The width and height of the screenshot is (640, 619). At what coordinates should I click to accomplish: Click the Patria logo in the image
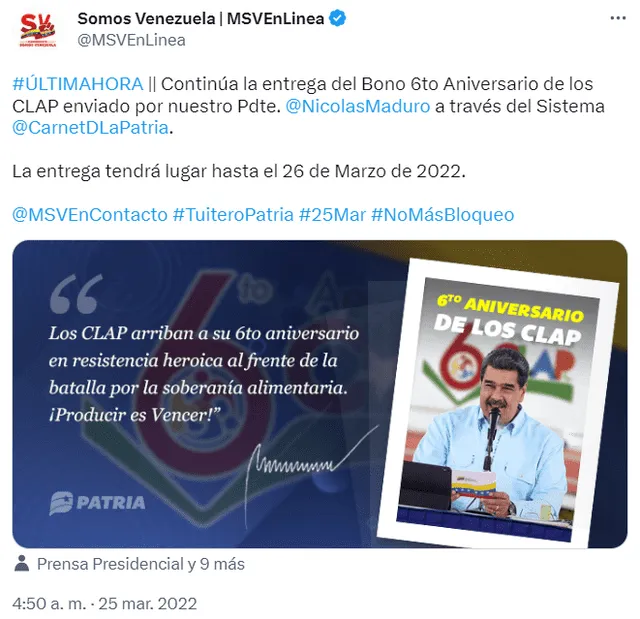pos(97,503)
